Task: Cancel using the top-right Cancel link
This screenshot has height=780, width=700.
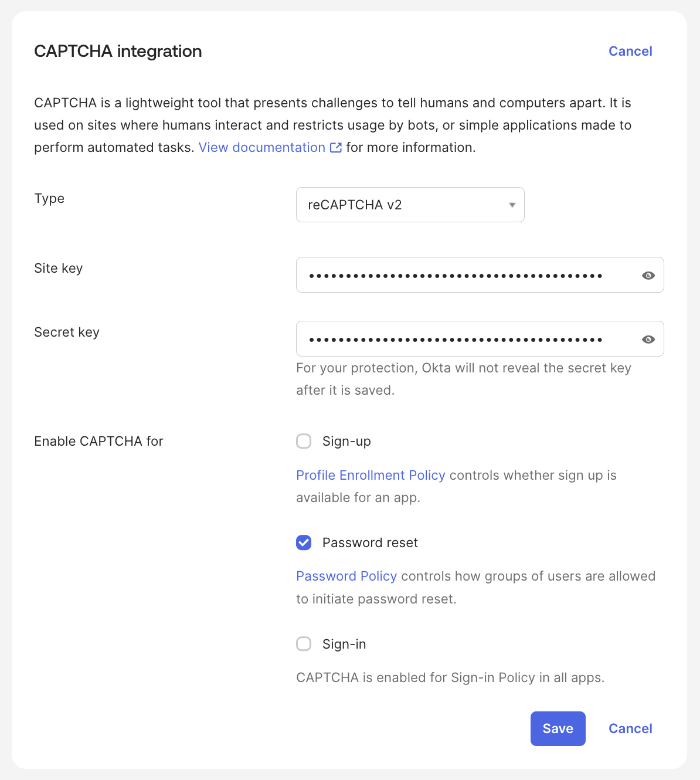Action: pos(630,51)
